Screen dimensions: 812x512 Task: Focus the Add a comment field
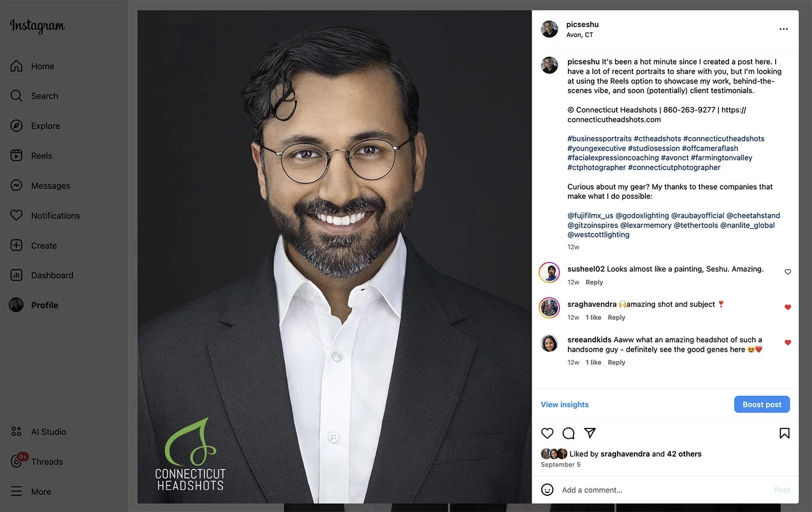click(x=665, y=490)
